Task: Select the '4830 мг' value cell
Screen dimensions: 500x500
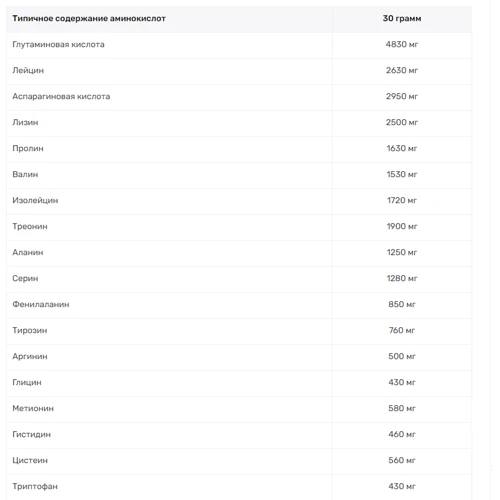Action: click(402, 44)
